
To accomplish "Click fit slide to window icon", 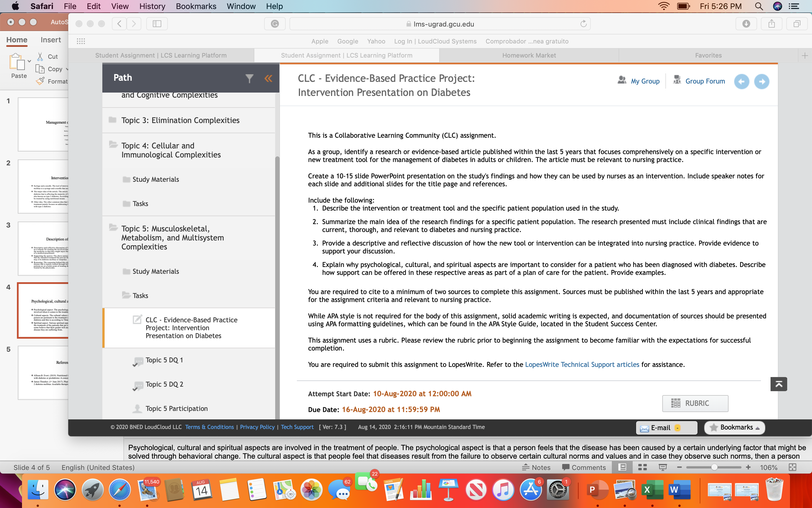I will click(x=793, y=467).
